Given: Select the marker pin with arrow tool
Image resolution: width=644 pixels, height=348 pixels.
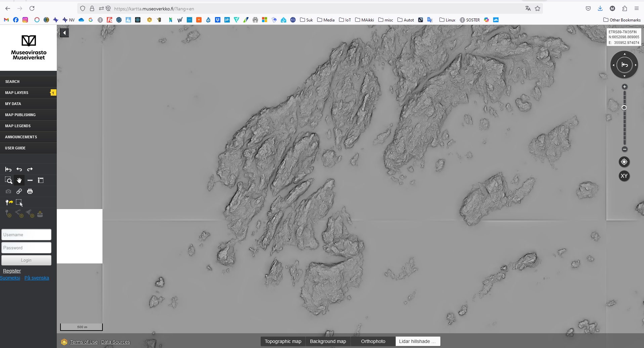Looking at the screenshot, I should tap(9, 202).
